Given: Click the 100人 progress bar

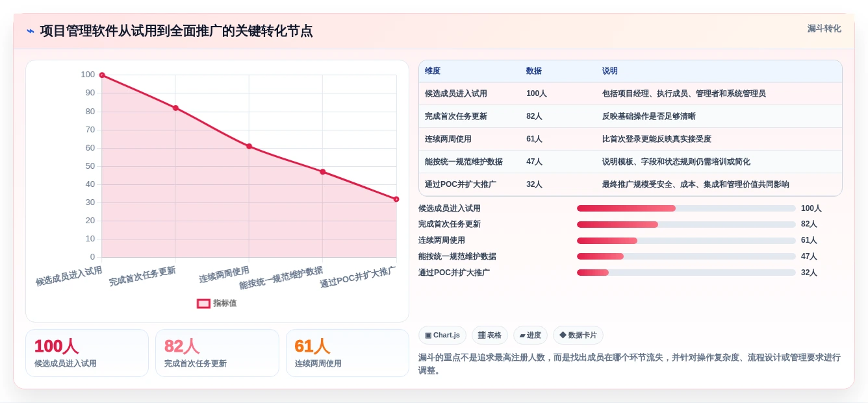Looking at the screenshot, I should tap(686, 208).
